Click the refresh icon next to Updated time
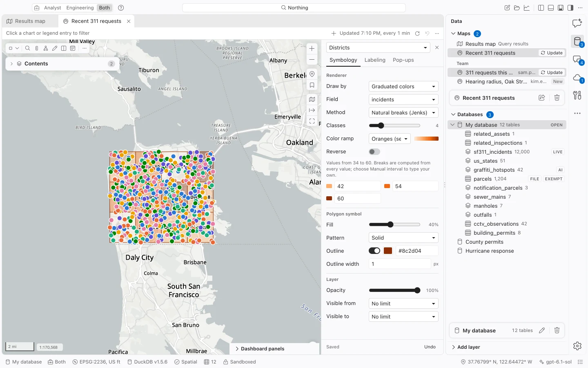Screen dimensions: 588x368 [417, 34]
